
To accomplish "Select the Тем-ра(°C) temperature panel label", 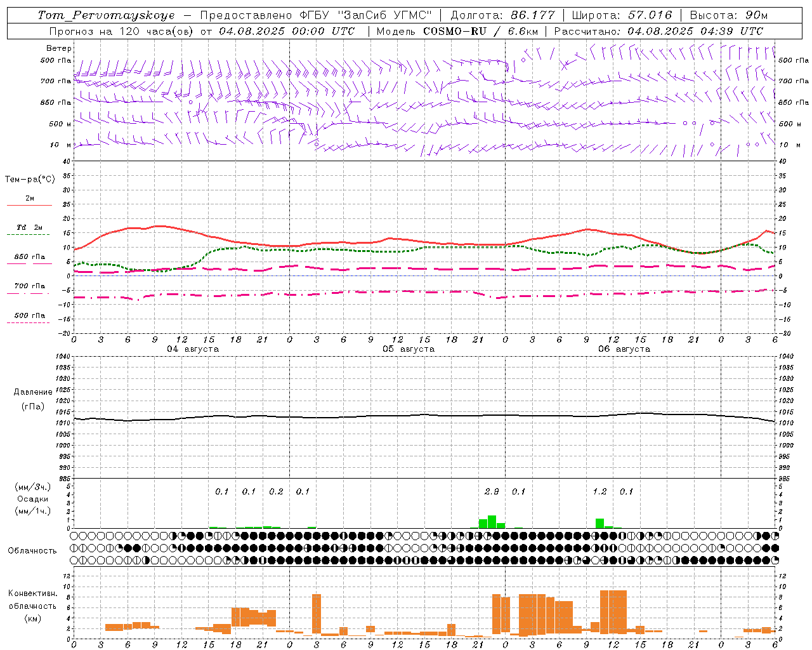I will click(x=30, y=180).
